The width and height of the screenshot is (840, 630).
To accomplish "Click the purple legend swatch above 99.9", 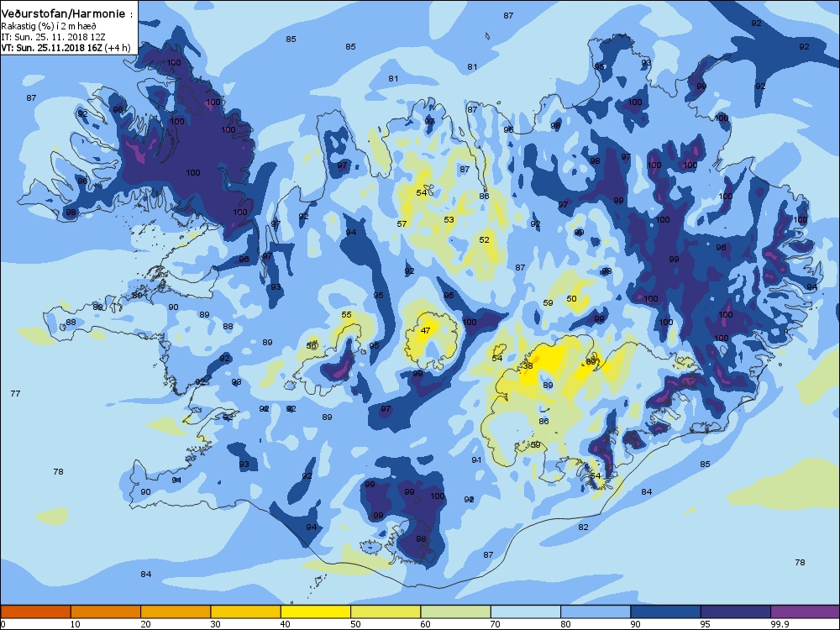I will 806,612.
